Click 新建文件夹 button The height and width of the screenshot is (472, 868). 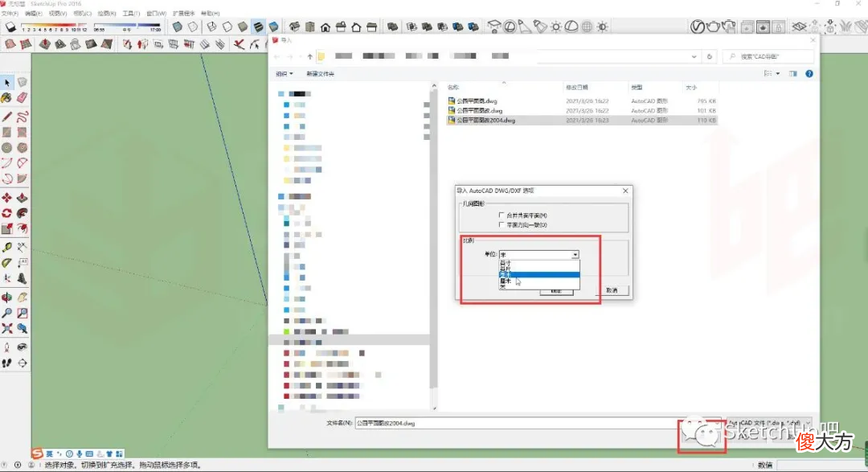pos(320,74)
